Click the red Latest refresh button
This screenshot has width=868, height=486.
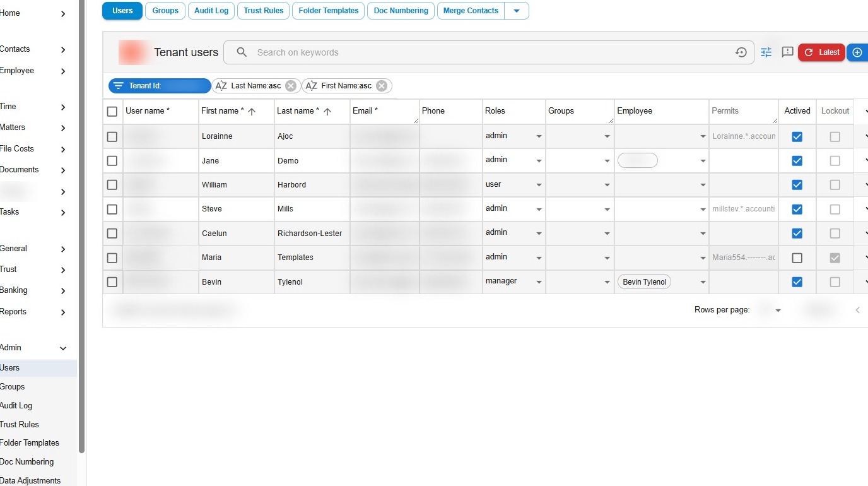tap(821, 52)
